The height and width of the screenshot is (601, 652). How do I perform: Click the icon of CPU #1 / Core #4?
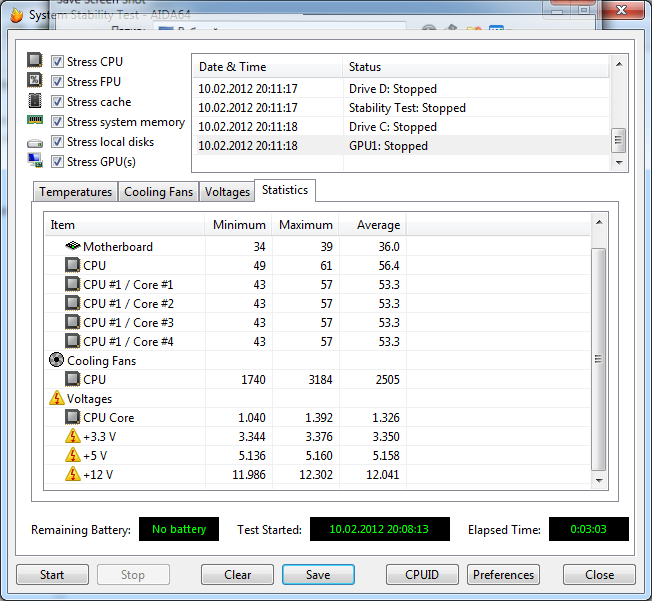(72, 341)
